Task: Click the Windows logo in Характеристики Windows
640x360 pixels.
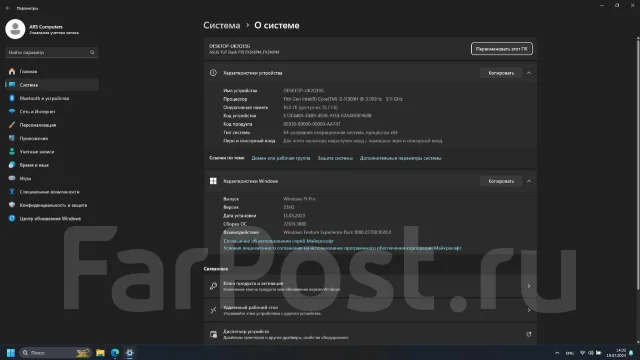Action: pyautogui.click(x=213, y=181)
